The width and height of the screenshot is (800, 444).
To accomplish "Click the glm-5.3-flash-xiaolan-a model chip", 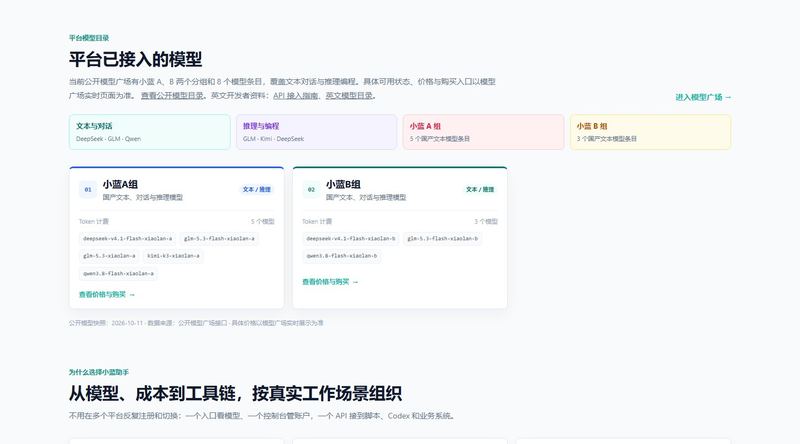I will (x=219, y=238).
